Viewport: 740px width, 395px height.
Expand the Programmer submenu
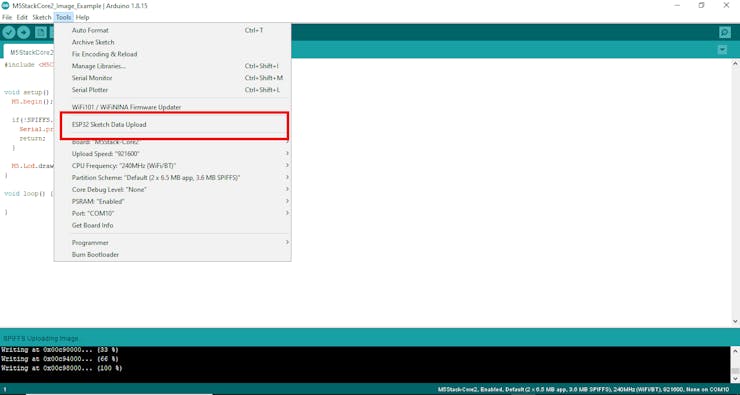pos(173,243)
